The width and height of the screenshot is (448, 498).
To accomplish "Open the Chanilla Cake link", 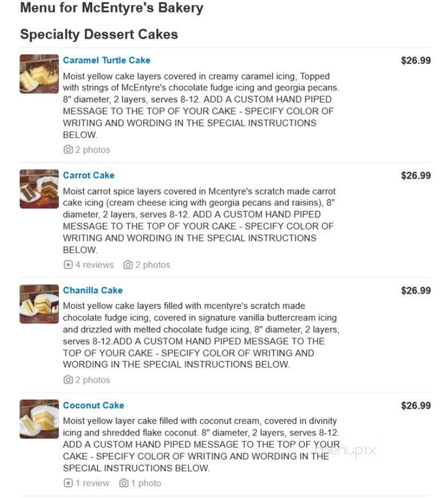I will pos(93,290).
